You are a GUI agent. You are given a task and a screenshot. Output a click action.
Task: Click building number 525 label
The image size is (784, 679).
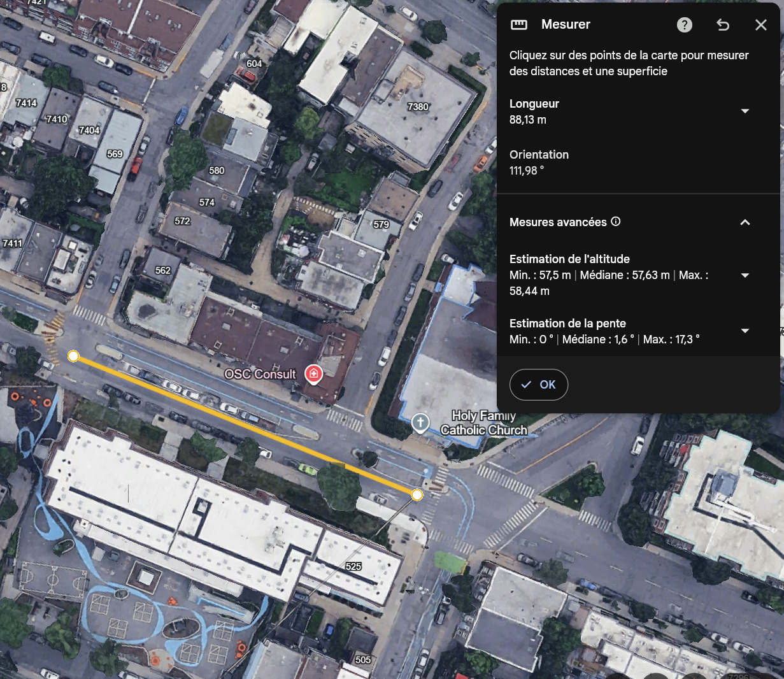[353, 566]
